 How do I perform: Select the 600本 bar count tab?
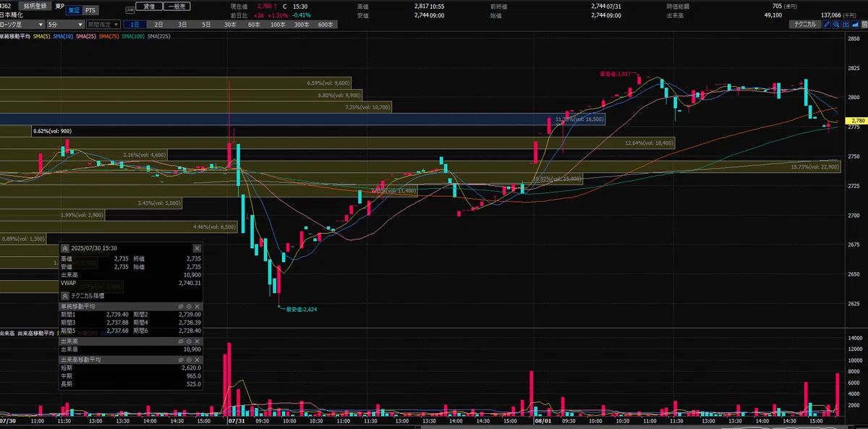click(x=325, y=25)
